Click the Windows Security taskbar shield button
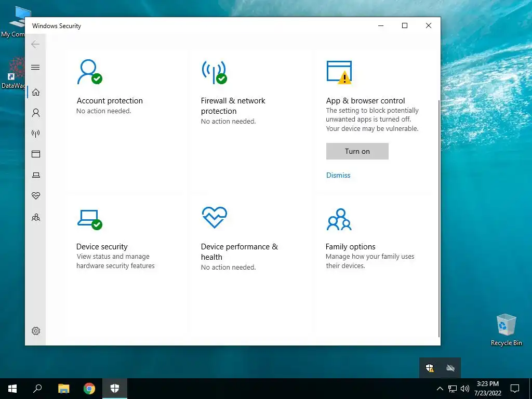 115,389
